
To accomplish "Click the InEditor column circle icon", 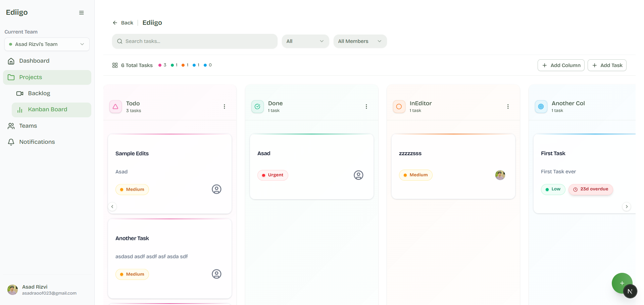I will click(399, 107).
